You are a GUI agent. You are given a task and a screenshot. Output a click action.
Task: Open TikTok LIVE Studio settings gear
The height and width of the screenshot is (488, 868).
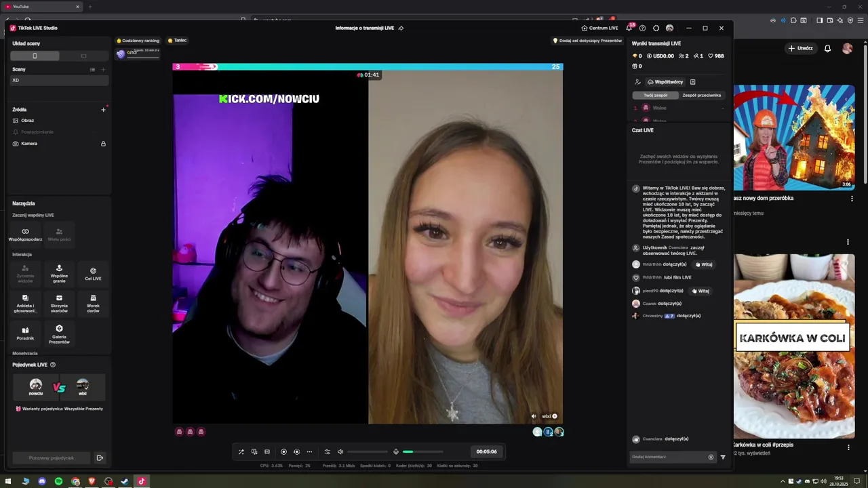click(656, 28)
